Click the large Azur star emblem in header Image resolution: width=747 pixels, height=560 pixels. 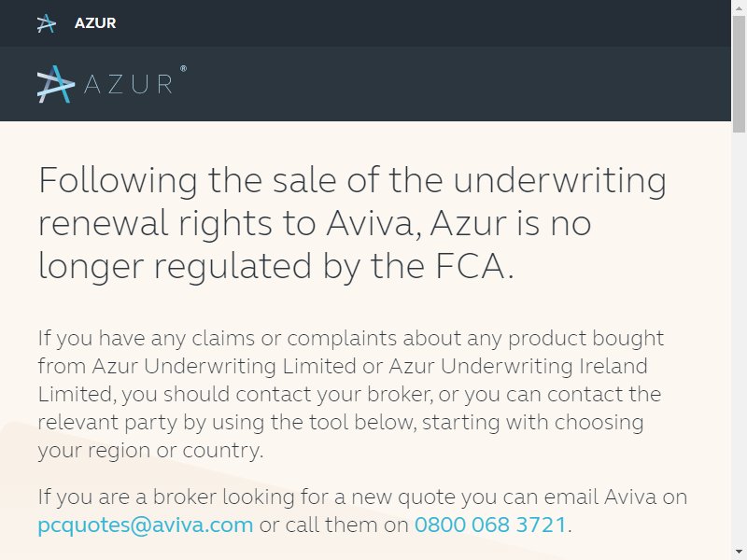coord(56,84)
